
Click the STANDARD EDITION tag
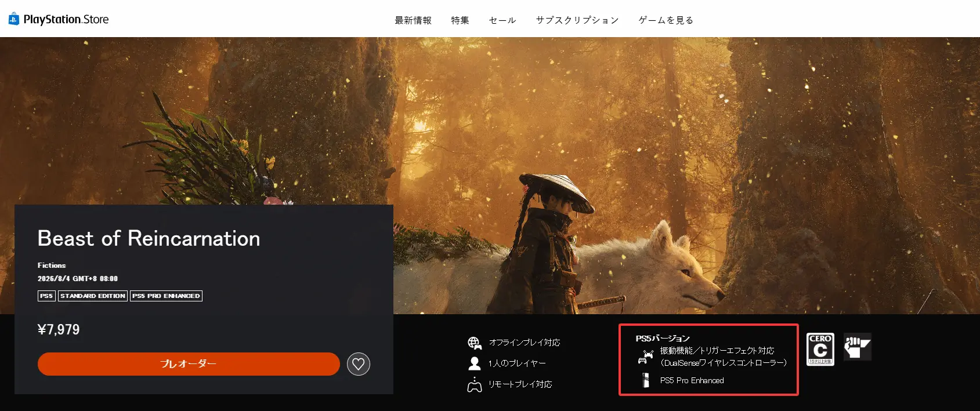coord(93,296)
